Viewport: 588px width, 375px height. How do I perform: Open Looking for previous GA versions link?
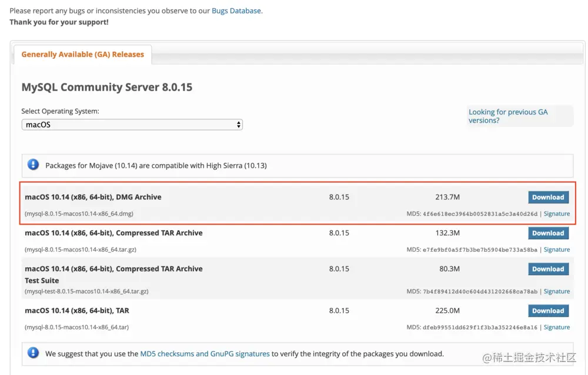(508, 116)
